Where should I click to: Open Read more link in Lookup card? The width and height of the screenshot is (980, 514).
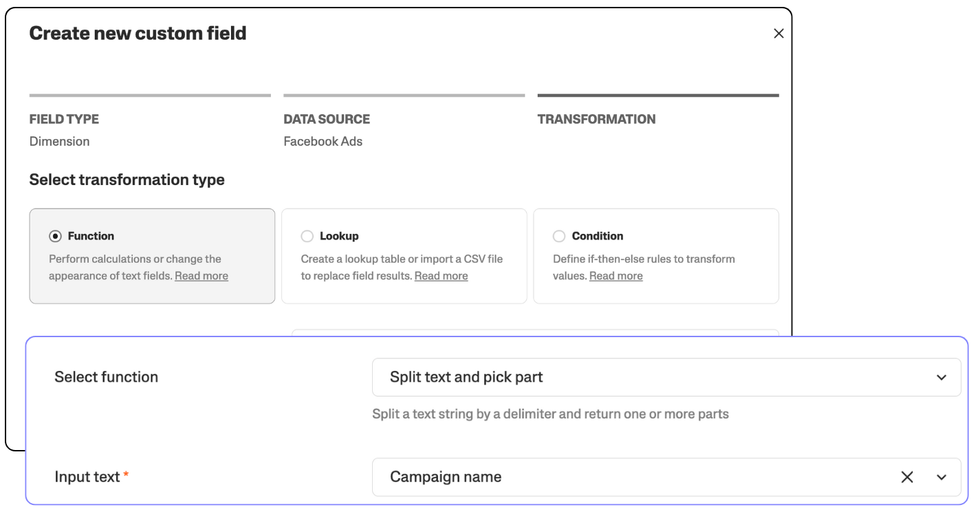441,276
